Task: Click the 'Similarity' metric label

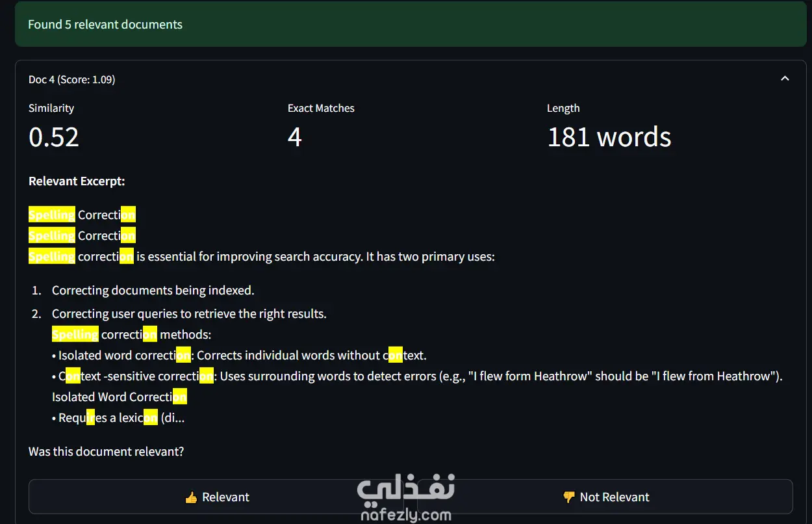Action: pyautogui.click(x=51, y=108)
